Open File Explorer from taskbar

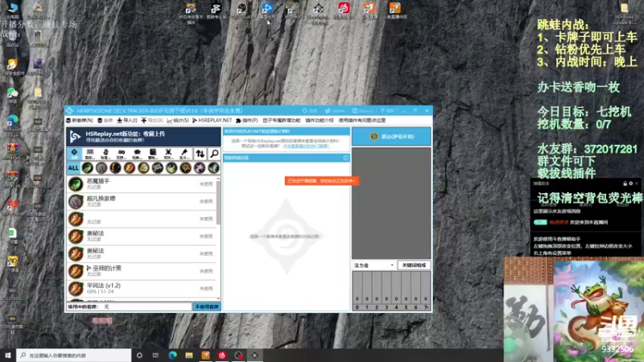pyautogui.click(x=189, y=356)
